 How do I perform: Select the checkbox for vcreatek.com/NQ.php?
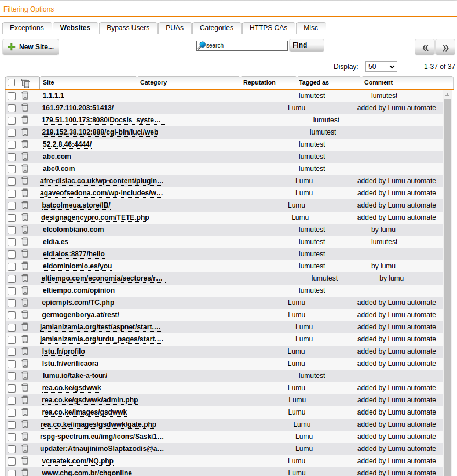(12, 461)
